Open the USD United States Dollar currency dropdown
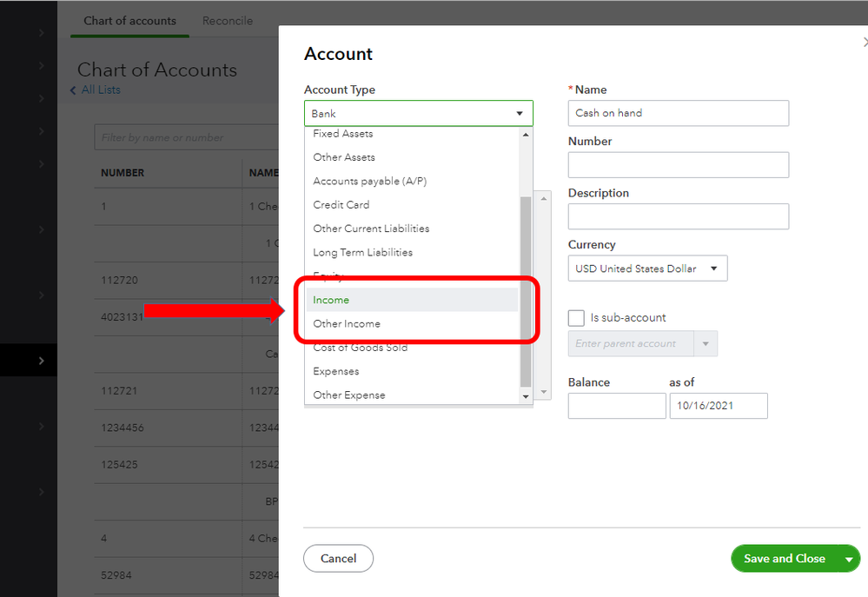 [x=647, y=269]
